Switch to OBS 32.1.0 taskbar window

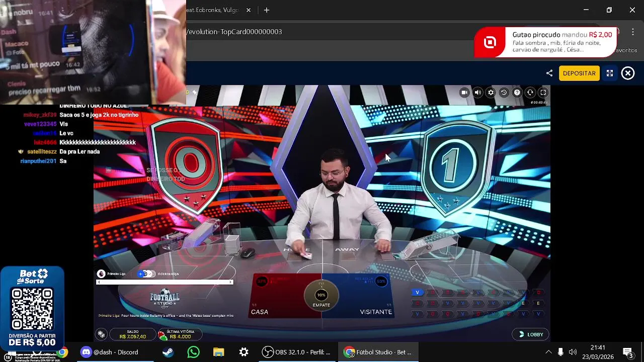pos(296,352)
